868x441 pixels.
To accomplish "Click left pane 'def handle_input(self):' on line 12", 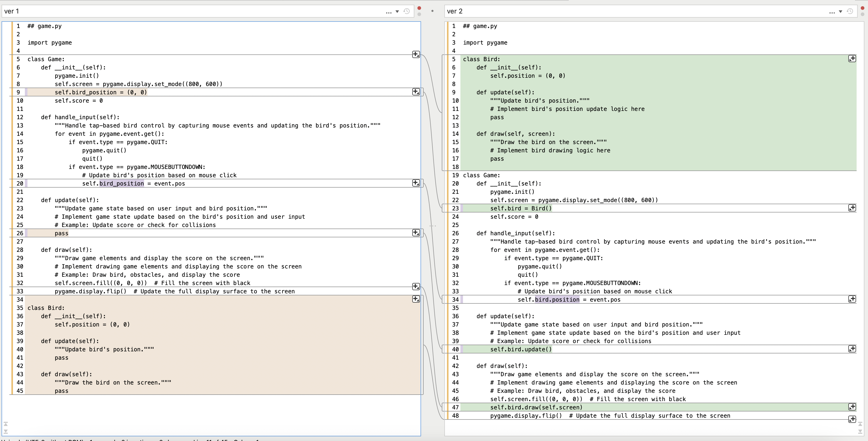I will tap(80, 117).
